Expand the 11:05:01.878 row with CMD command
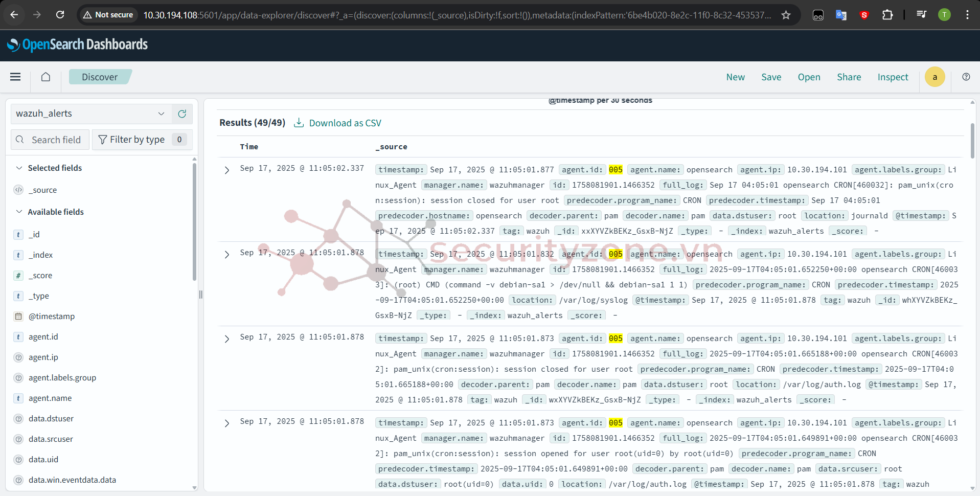 point(227,255)
